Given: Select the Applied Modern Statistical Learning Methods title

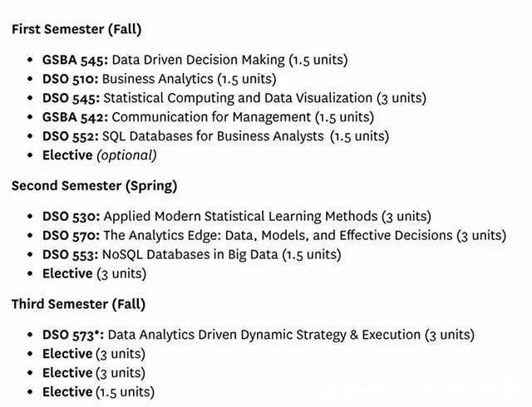Looking at the screenshot, I should (x=240, y=216).
